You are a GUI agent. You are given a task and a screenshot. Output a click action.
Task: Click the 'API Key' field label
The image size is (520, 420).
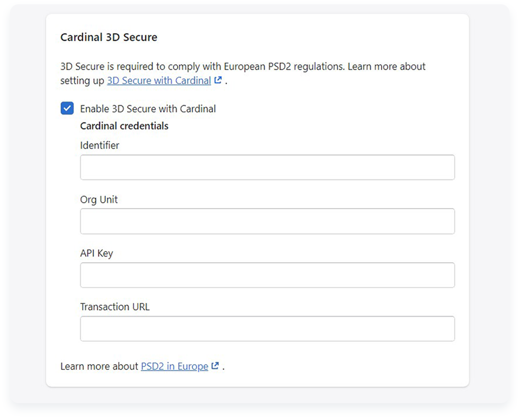tap(97, 254)
